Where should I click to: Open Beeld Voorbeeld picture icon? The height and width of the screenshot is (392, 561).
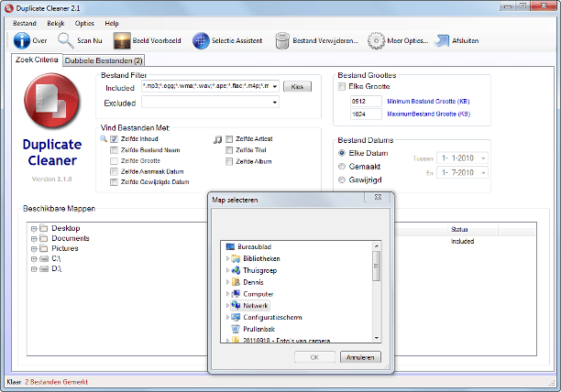[122, 40]
